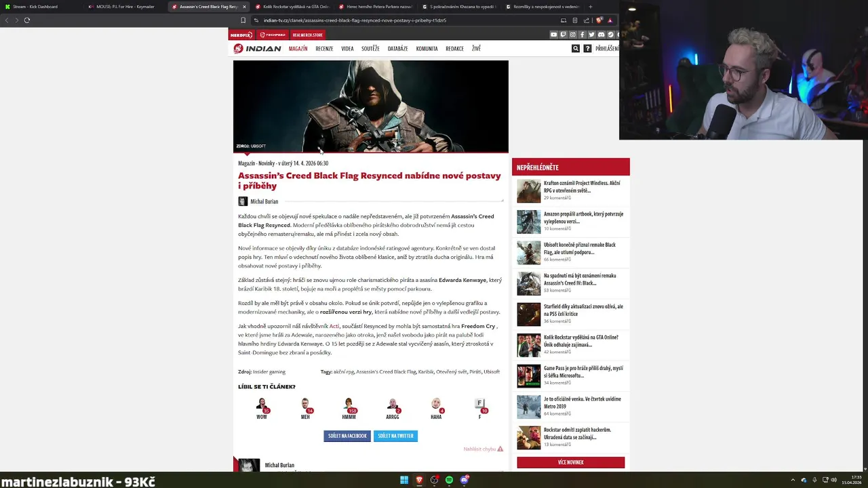868x488 pixels.
Task: Open Indian's Discord icon in the header
Action: [x=601, y=35]
